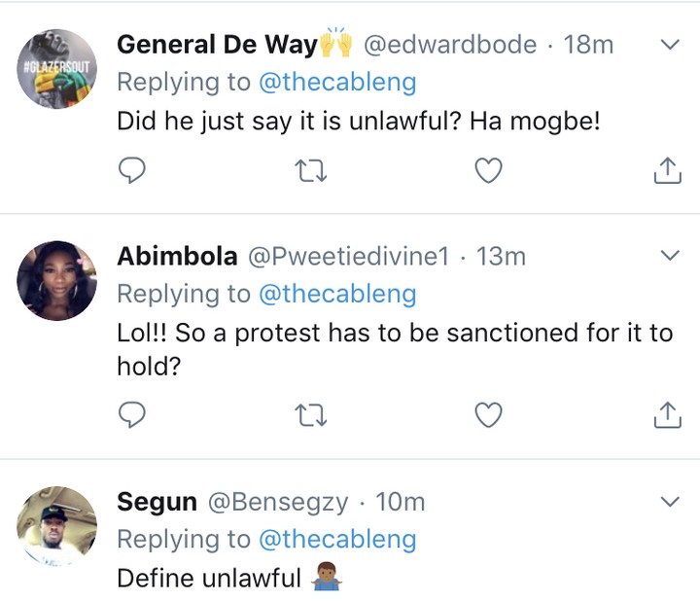The image size is (700, 601).
Task: Like General De Way's tweet
Action: pyautogui.click(x=488, y=172)
